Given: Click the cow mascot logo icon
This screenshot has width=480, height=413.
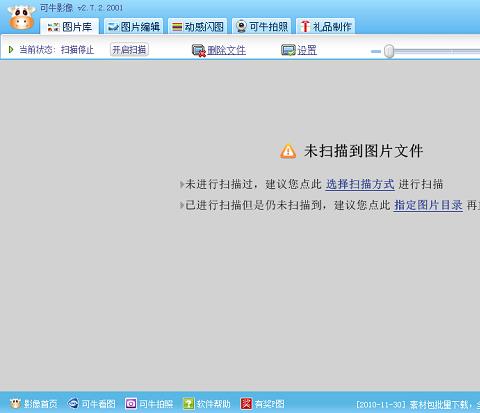Looking at the screenshot, I should pos(21,17).
